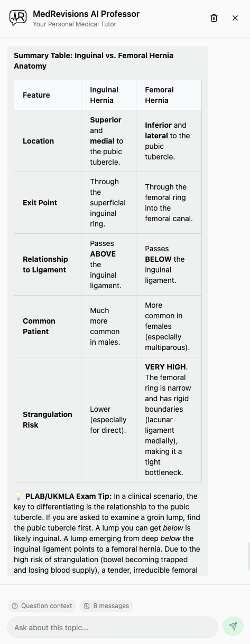Select the Feature column header cell
The width and height of the screenshot is (250, 644).
(x=48, y=95)
